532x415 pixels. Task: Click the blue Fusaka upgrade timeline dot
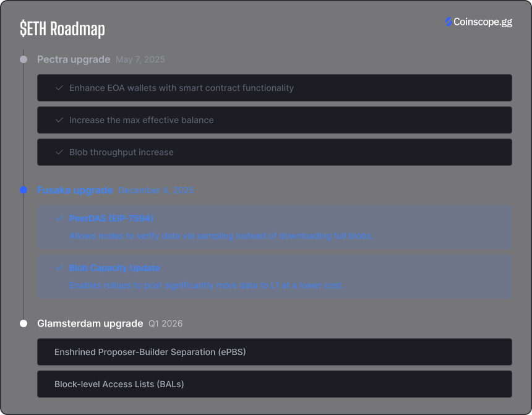(x=24, y=190)
